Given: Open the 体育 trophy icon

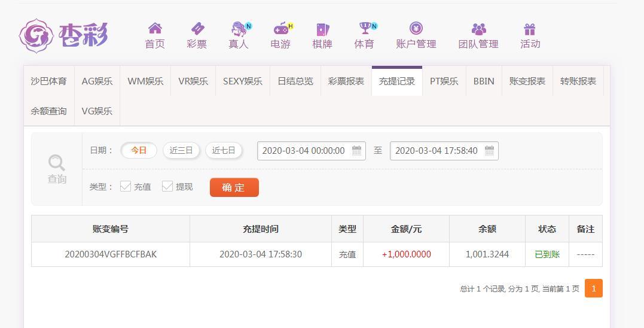Looking at the screenshot, I should coord(365,28).
